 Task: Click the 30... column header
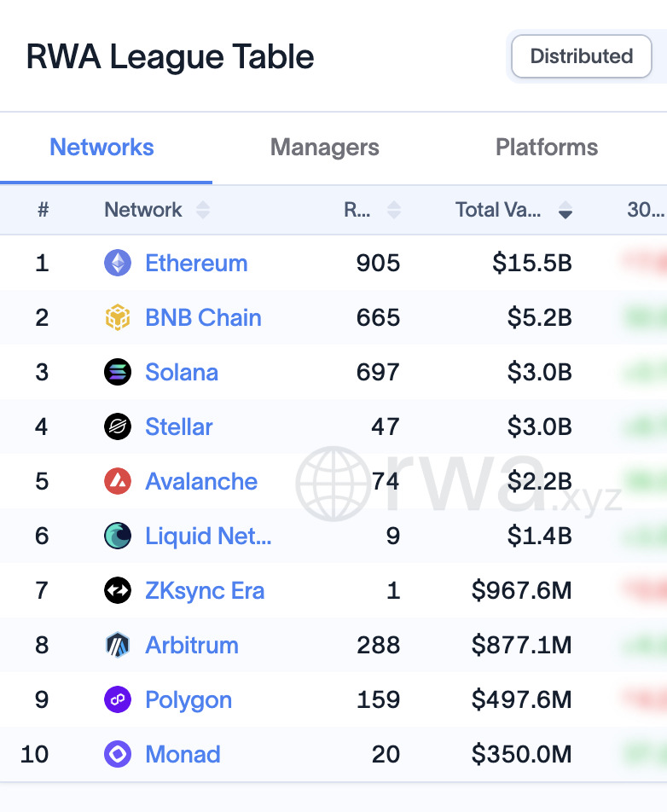[x=646, y=210]
